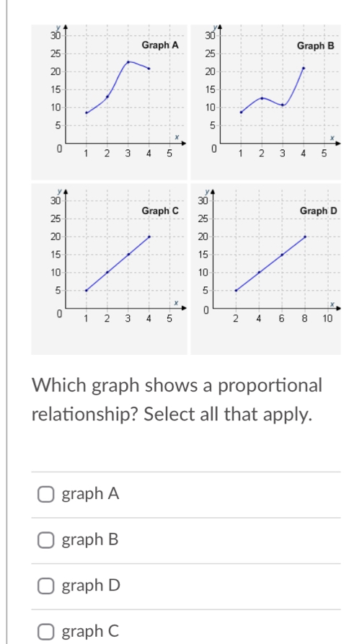Select the graph C answer label
The height and width of the screenshot is (644, 362).
click(x=90, y=631)
